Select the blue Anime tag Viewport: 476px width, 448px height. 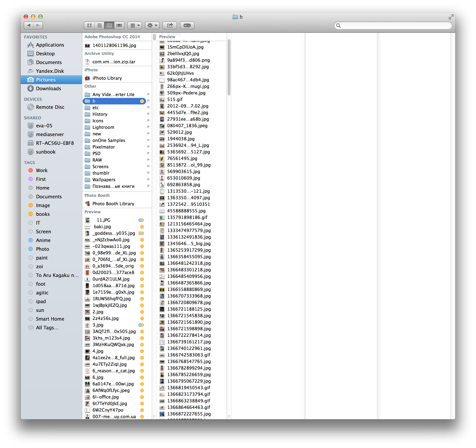pos(43,240)
